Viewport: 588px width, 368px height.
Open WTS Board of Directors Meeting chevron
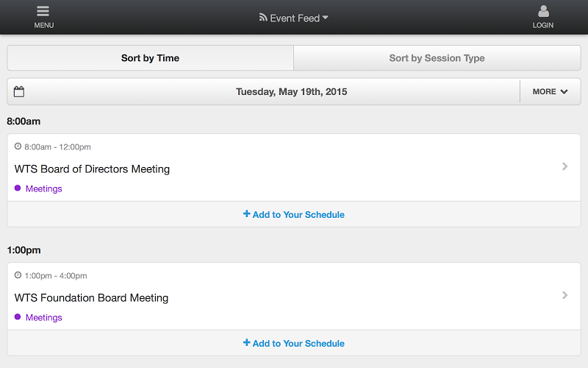564,167
